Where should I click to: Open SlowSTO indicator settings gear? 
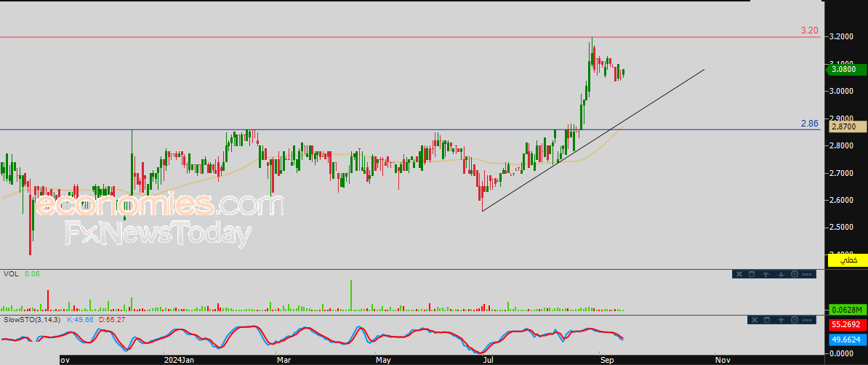tap(795, 320)
